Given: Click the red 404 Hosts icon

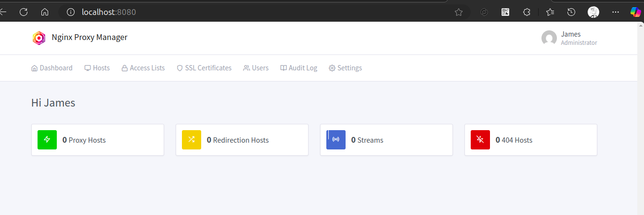Looking at the screenshot, I should (480, 140).
